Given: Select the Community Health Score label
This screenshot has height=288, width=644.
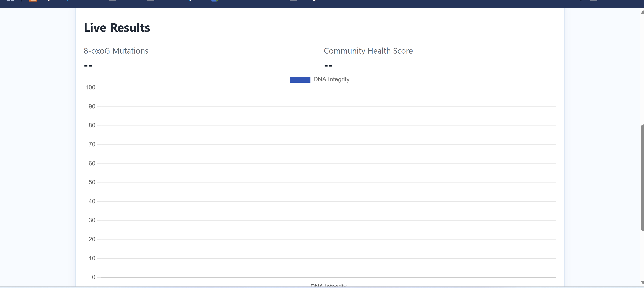Looking at the screenshot, I should pos(368,51).
